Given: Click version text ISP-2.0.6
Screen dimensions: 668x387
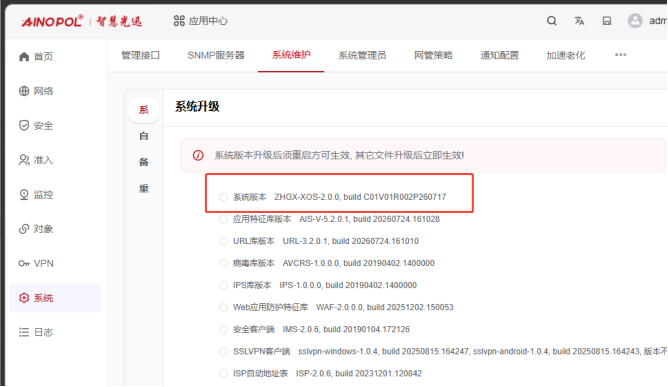Looking at the screenshot, I should tap(314, 374).
